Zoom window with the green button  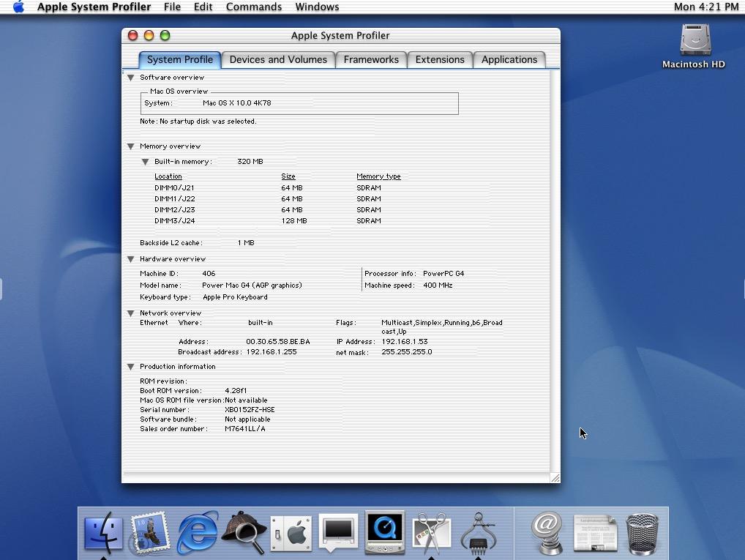point(165,35)
